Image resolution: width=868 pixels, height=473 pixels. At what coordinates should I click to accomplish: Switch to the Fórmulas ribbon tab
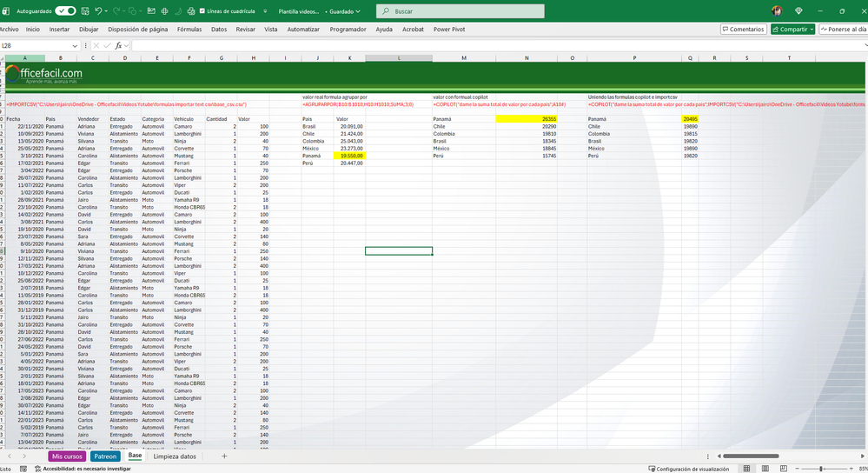click(189, 30)
